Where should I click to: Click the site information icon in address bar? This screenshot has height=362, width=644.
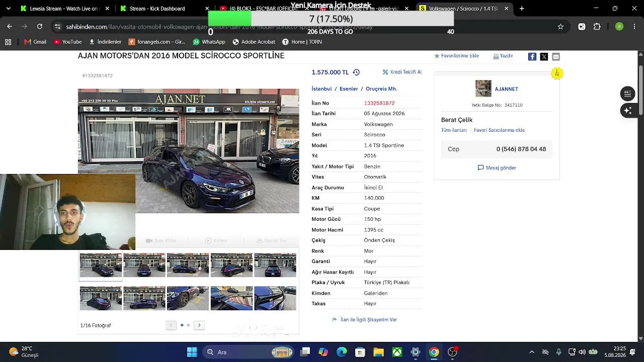[58, 27]
